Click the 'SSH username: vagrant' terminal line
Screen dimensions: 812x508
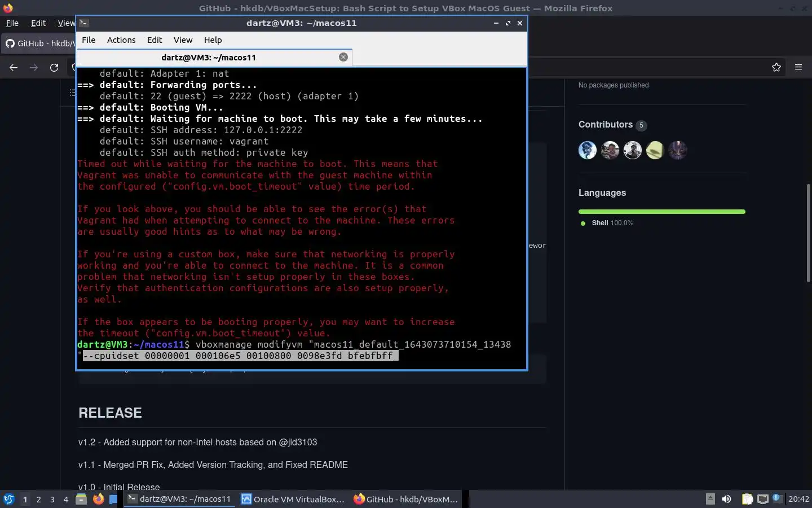pyautogui.click(x=184, y=141)
